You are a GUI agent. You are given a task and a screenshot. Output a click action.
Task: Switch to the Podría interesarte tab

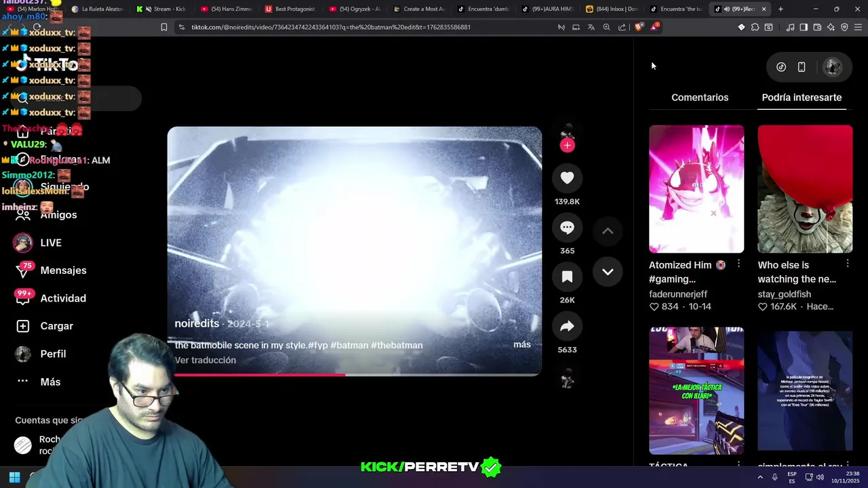tap(802, 98)
